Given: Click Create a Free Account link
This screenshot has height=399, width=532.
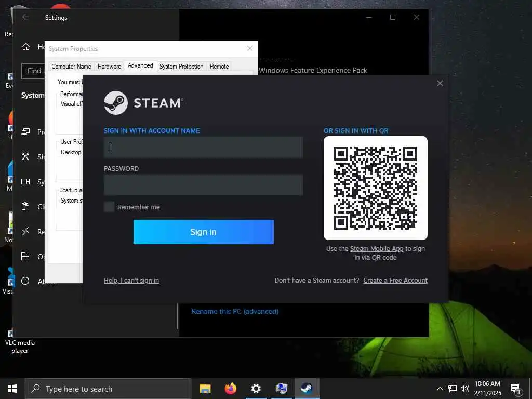Looking at the screenshot, I should coord(395,280).
